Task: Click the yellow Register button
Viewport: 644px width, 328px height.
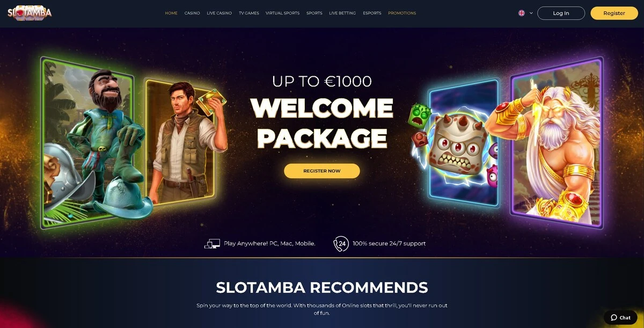Action: tap(614, 13)
